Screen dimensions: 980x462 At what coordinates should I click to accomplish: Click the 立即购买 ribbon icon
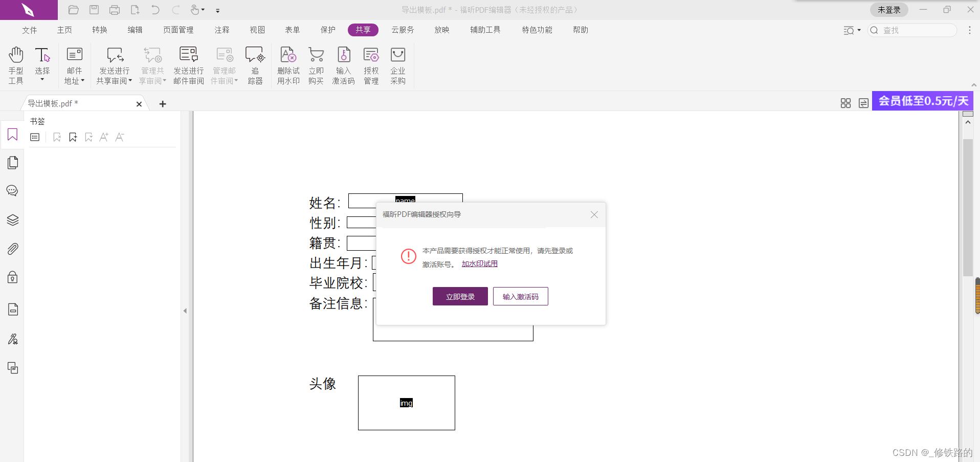[x=316, y=64]
